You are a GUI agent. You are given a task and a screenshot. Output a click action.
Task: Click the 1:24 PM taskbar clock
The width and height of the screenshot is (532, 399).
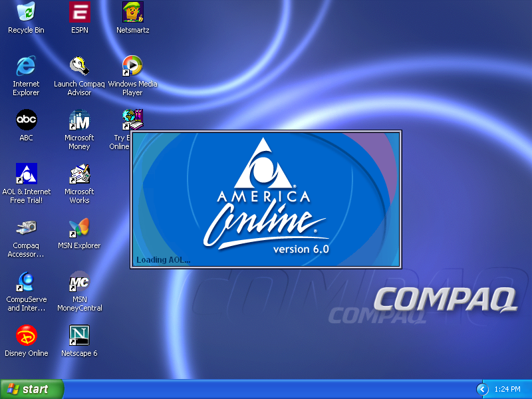coord(507,389)
